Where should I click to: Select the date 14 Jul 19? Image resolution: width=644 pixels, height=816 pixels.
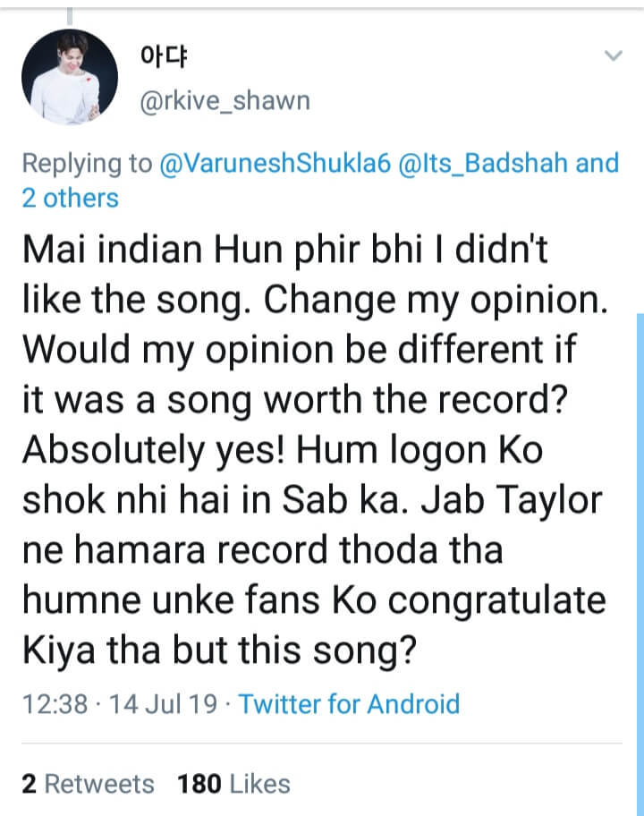[x=163, y=703]
